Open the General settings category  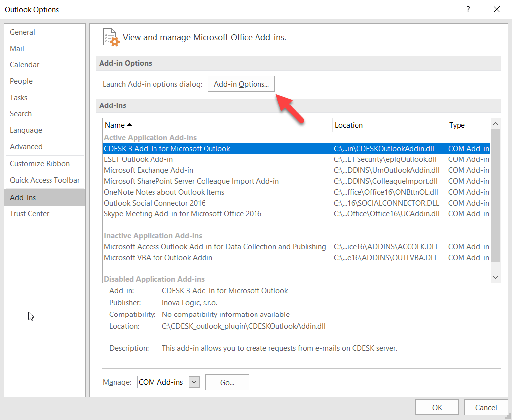coord(45,32)
